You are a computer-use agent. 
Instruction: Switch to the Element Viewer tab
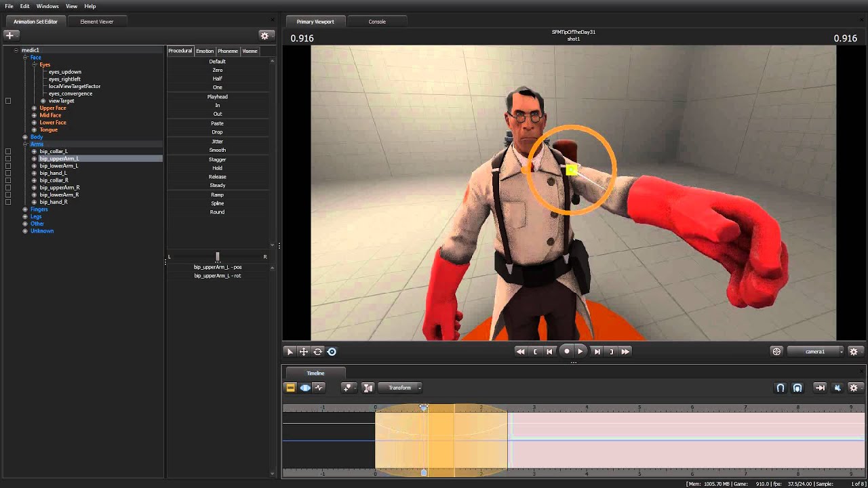click(x=97, y=22)
